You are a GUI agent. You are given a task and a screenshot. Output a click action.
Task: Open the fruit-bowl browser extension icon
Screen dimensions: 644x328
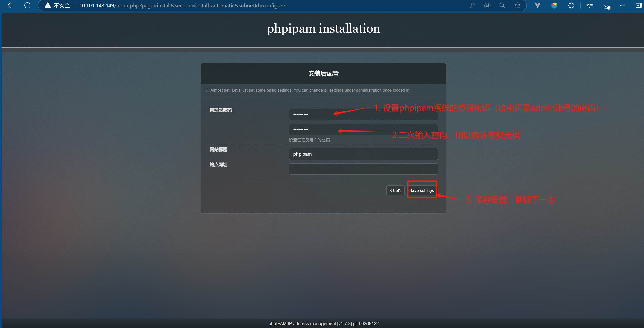tap(554, 5)
